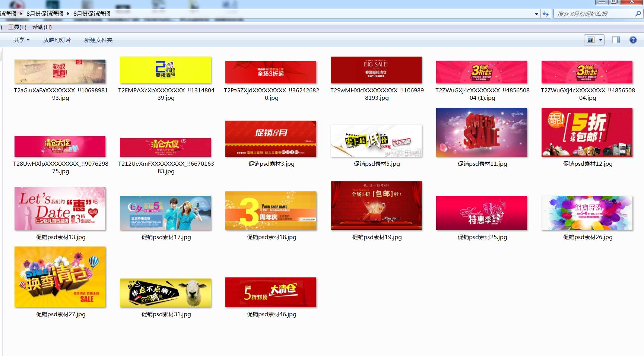This screenshot has height=356, width=644.
Task: Select file T2aG.uXaFaXXXXXXXX_!!1069898193.jpg
Action: coord(60,71)
